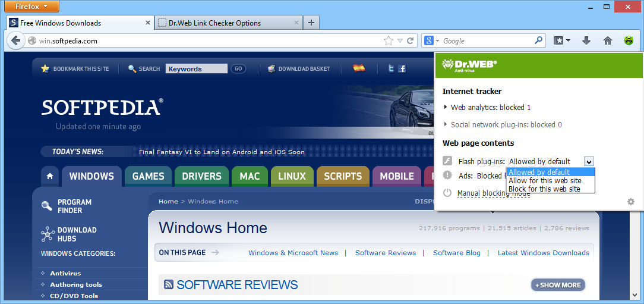Image resolution: width=644 pixels, height=304 pixels.
Task: Open the URL history dropdown arrow
Action: [x=400, y=40]
